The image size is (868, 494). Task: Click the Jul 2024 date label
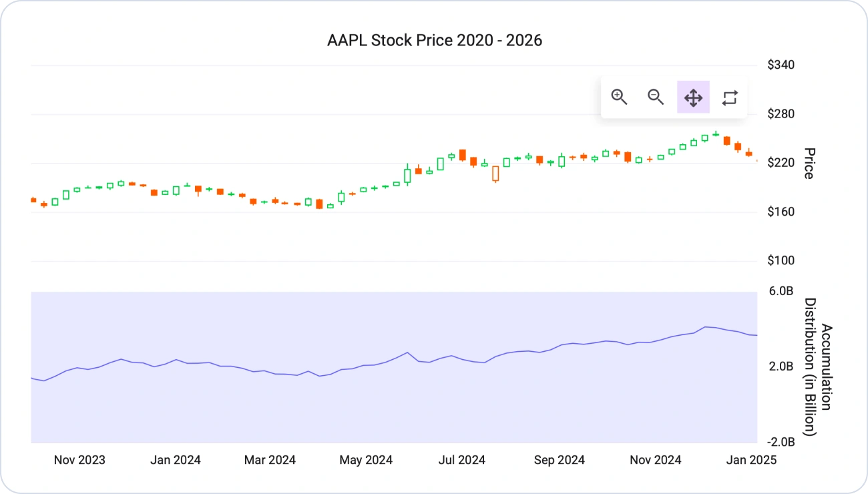(462, 460)
